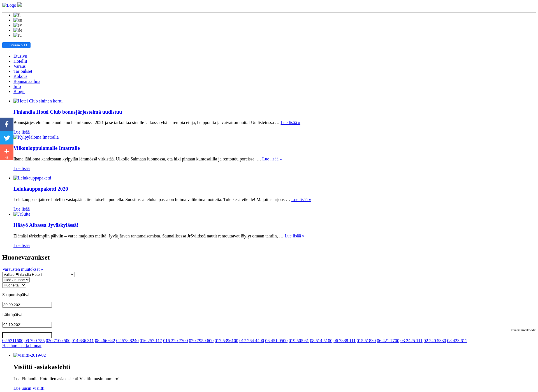Image resolution: width=538 pixels, height=392 pixels.
Task: Click the Swedish language flag icon
Action: pos(17,25)
